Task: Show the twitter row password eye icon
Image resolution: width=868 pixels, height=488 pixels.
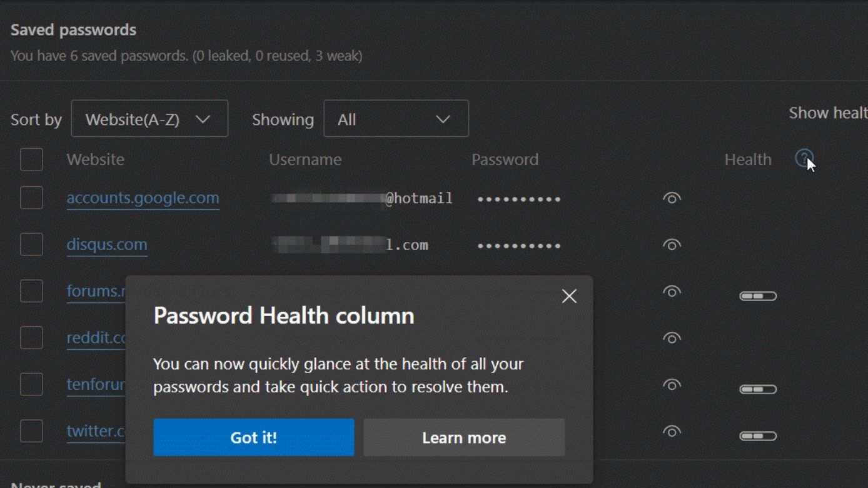Action: [x=672, y=431]
